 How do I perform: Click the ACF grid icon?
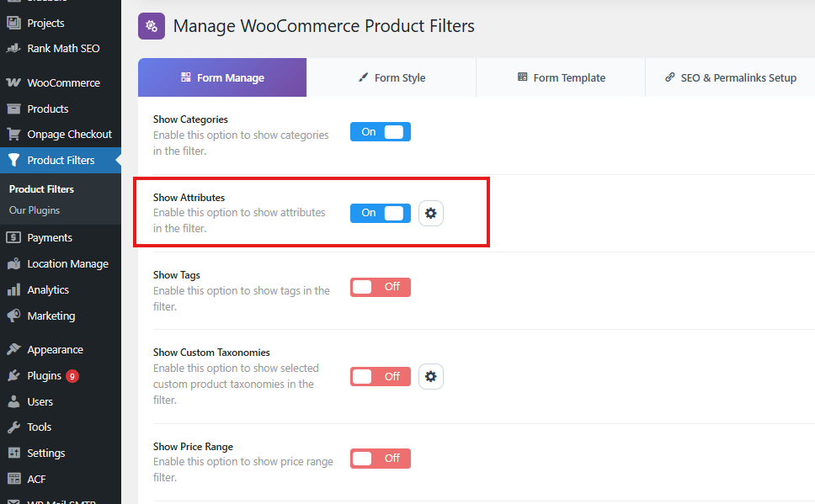14,479
